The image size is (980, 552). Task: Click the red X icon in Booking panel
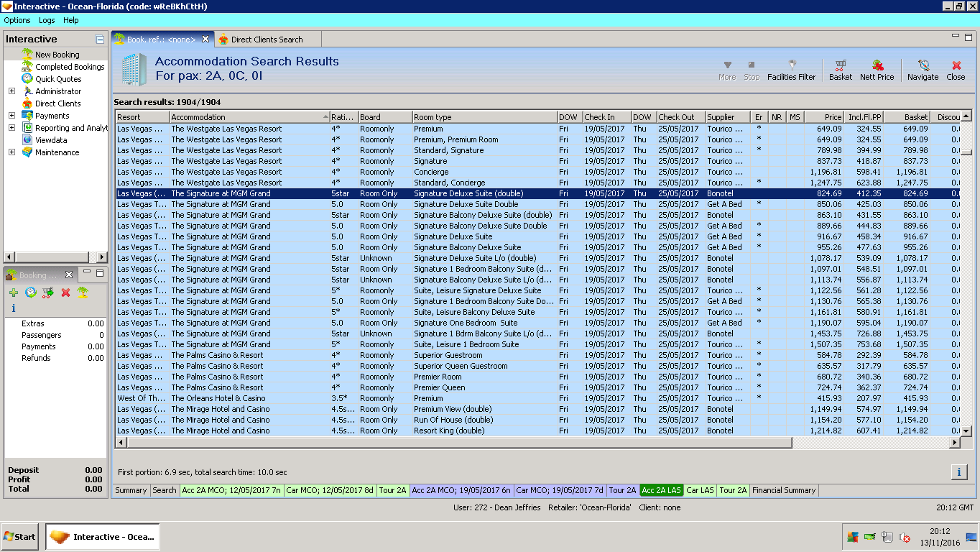coord(65,293)
